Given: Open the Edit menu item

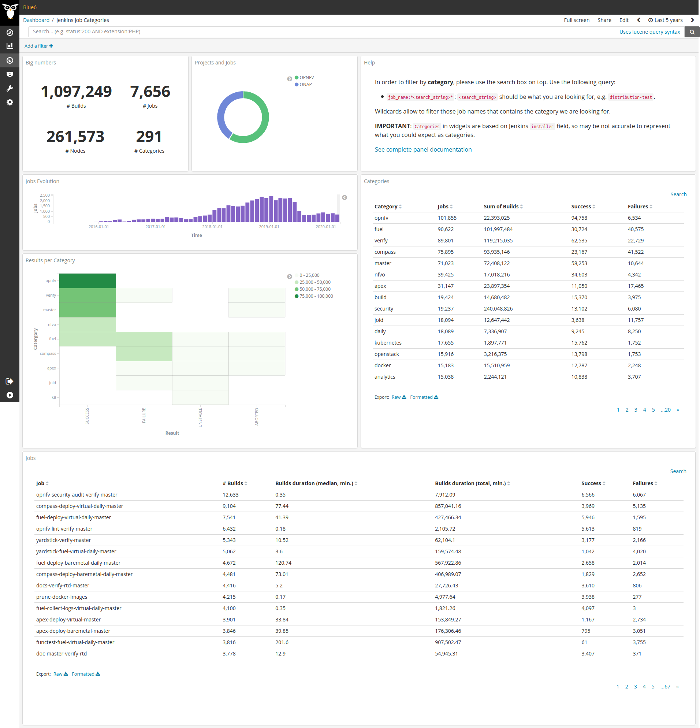Looking at the screenshot, I should 624,20.
